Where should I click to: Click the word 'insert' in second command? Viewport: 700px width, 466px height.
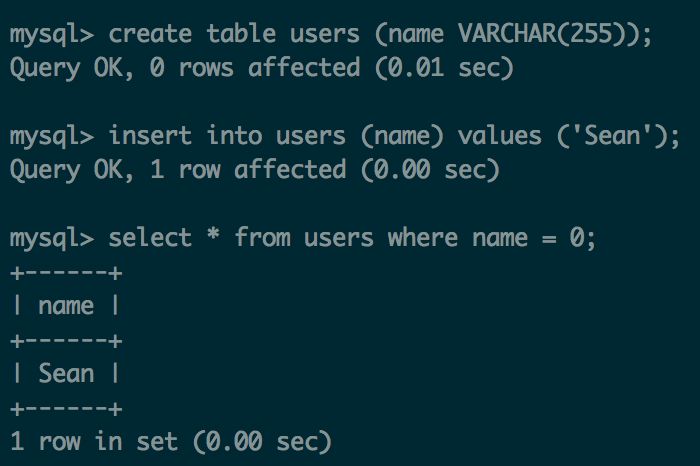pos(150,136)
